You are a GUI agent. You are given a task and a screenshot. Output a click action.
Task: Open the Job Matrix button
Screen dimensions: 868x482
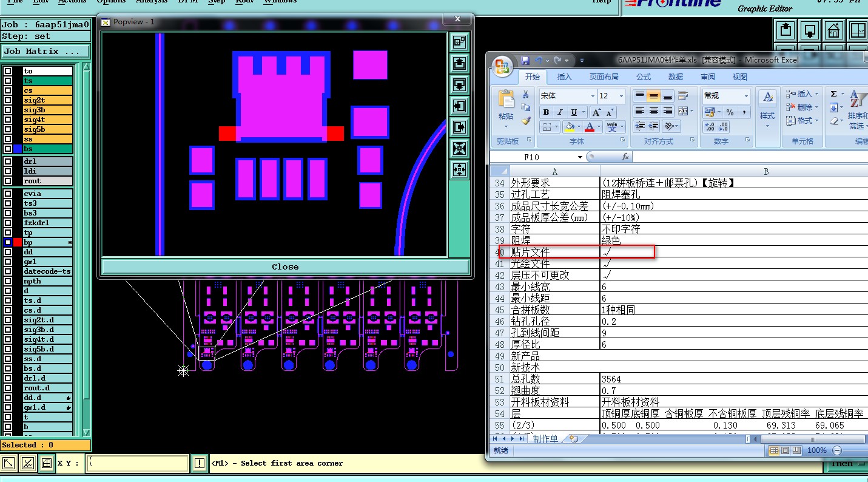(45, 52)
